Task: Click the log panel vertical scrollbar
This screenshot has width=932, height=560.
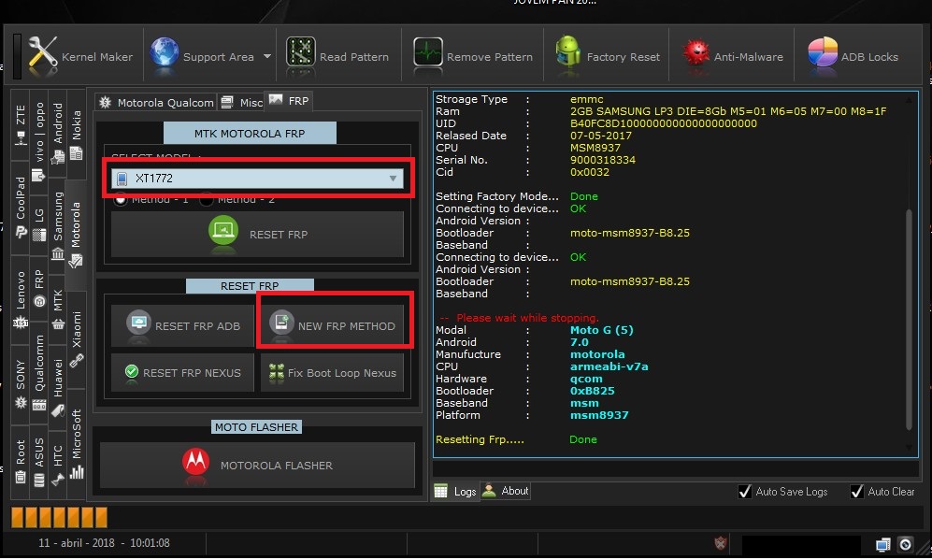Action: point(909,318)
